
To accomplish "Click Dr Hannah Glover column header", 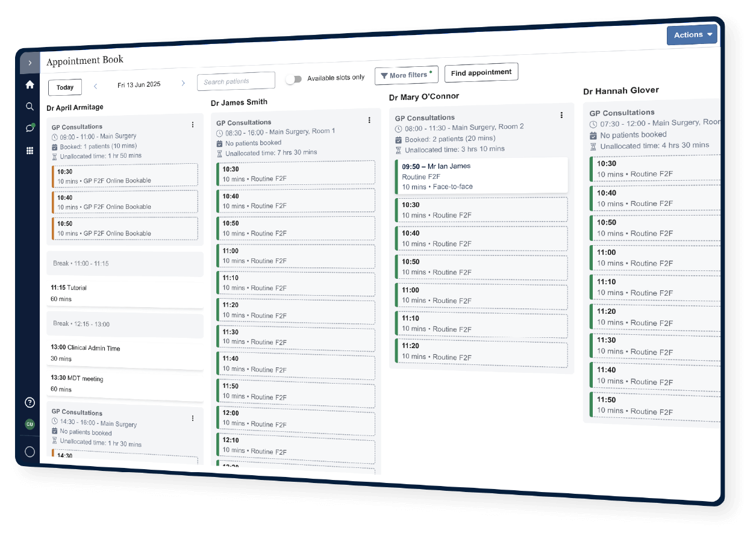I will (x=621, y=90).
